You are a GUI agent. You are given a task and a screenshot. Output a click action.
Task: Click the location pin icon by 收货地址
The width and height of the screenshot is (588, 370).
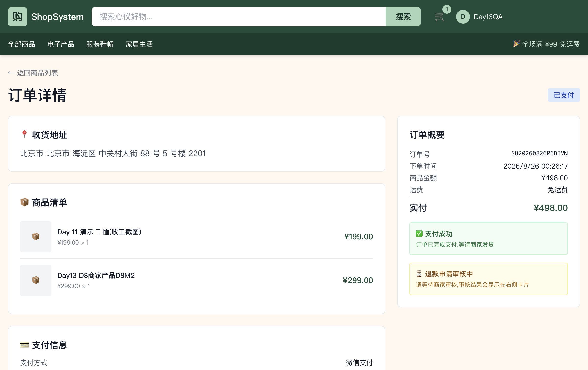[x=24, y=135]
